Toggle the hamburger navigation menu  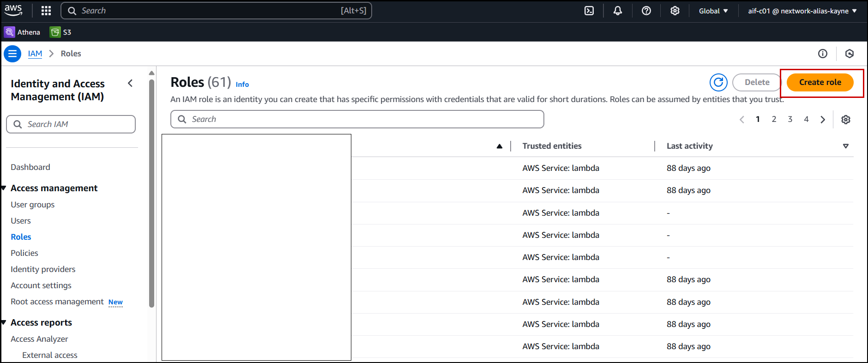tap(12, 54)
